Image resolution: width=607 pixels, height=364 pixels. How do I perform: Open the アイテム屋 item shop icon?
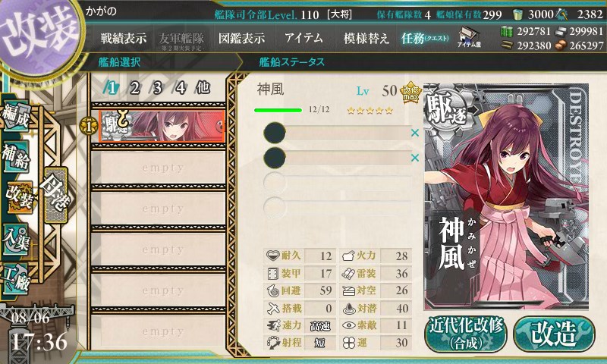[x=468, y=37]
